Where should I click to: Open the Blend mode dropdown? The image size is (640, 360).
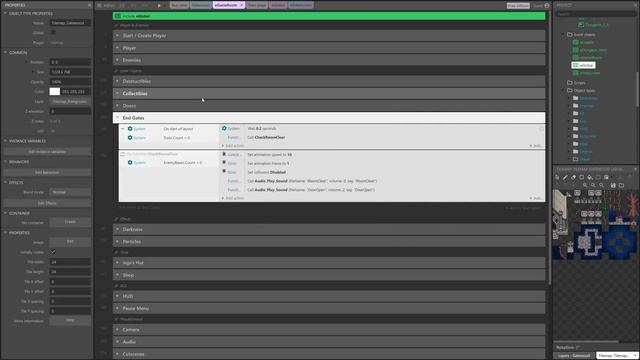point(70,192)
